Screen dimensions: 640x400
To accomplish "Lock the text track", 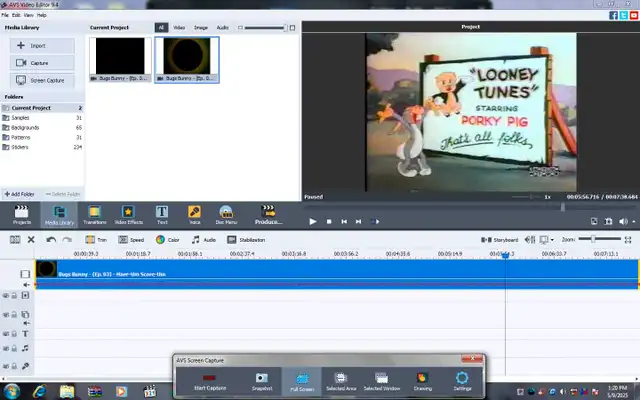I will pyautogui.click(x=14, y=333).
